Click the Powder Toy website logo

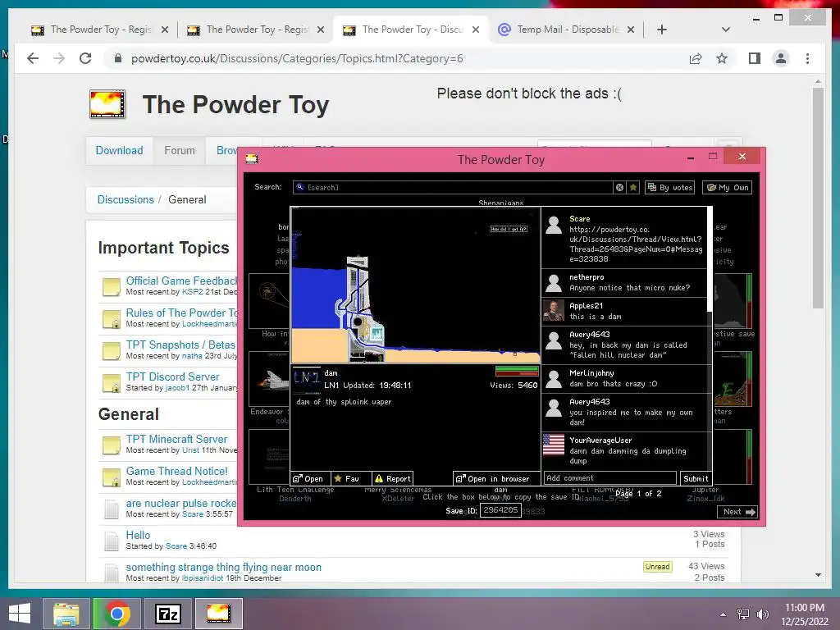coord(107,104)
